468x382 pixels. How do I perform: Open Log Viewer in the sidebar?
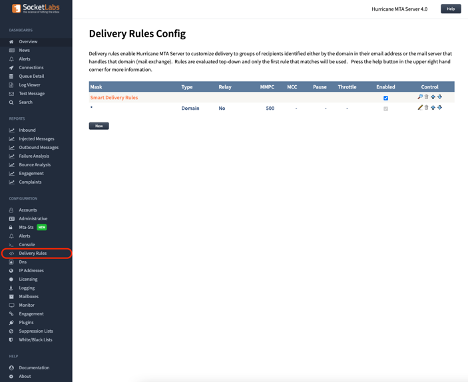[29, 85]
